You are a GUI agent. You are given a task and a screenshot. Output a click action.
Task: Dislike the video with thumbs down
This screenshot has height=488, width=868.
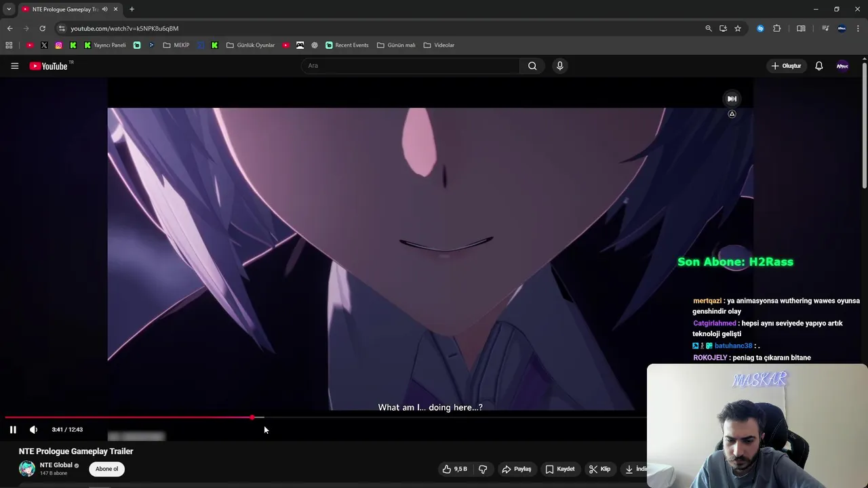(483, 469)
